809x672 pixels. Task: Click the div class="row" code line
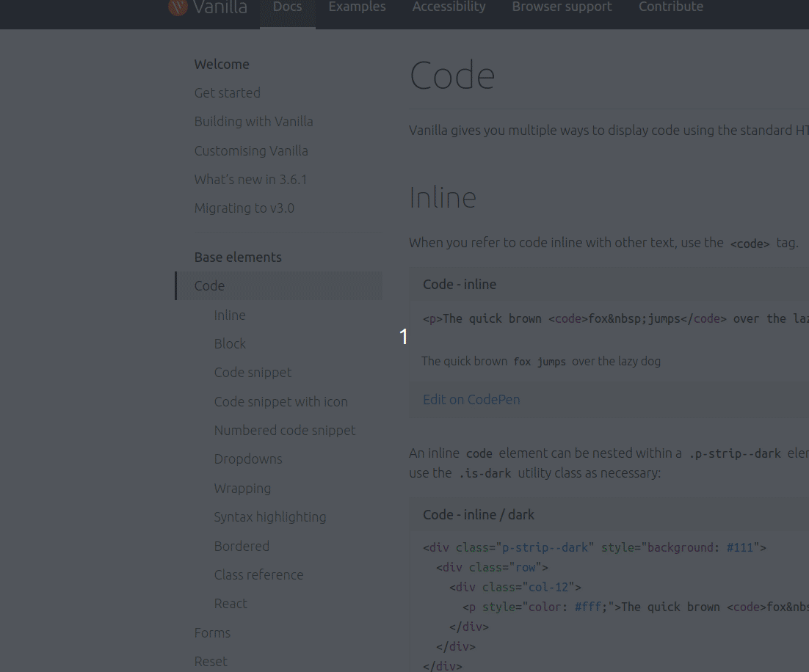[492, 568]
